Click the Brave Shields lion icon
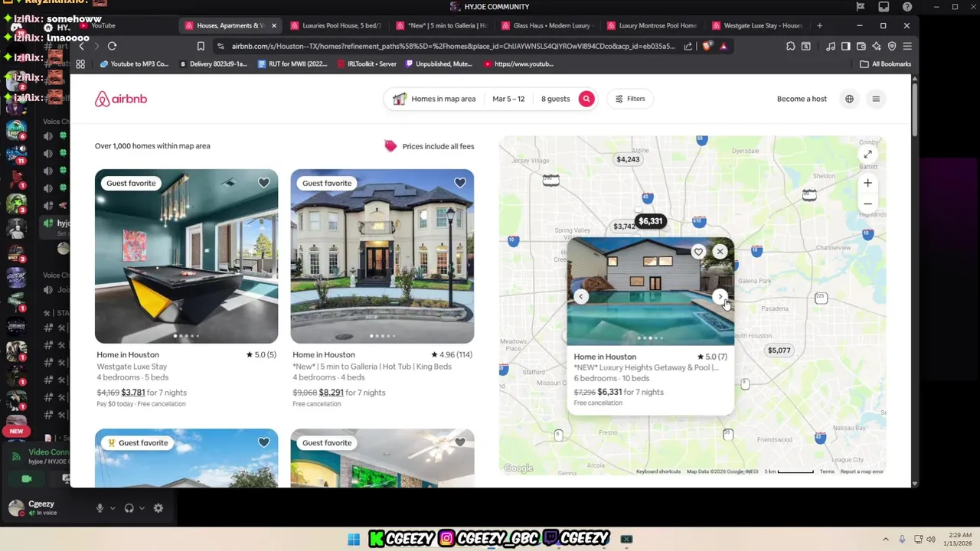 point(707,46)
